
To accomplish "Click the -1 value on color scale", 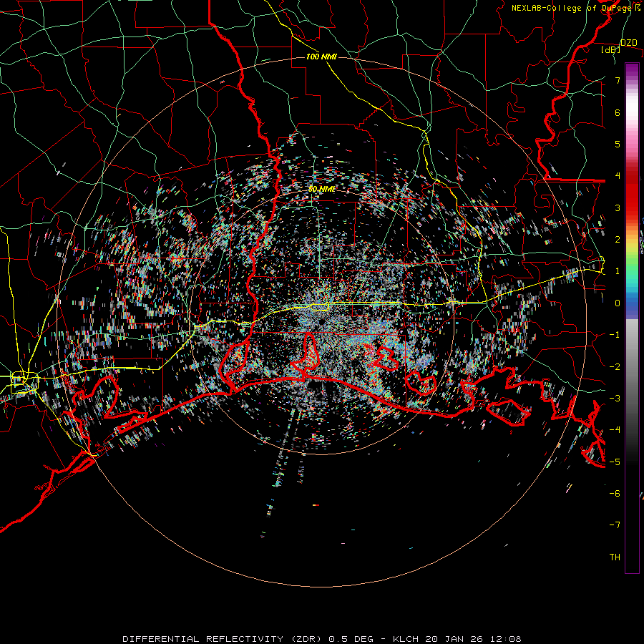I will 615,335.
